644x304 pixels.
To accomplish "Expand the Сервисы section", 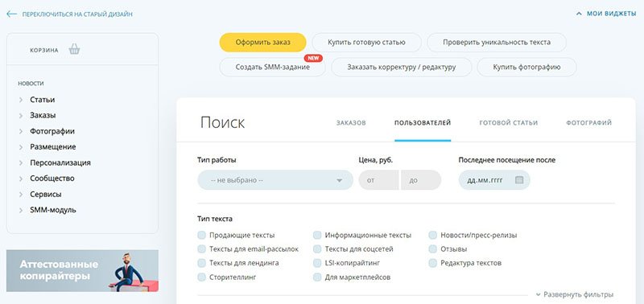I will [x=46, y=195].
